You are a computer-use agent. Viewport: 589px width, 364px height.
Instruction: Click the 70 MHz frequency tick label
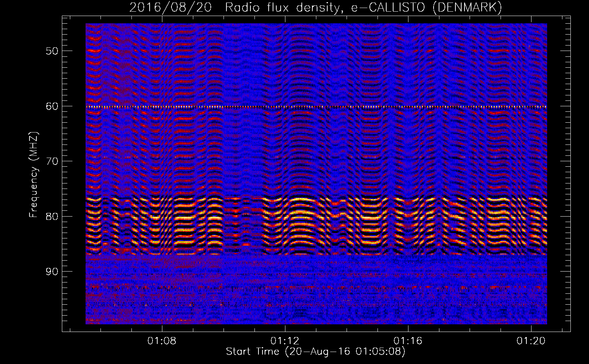[52, 161]
